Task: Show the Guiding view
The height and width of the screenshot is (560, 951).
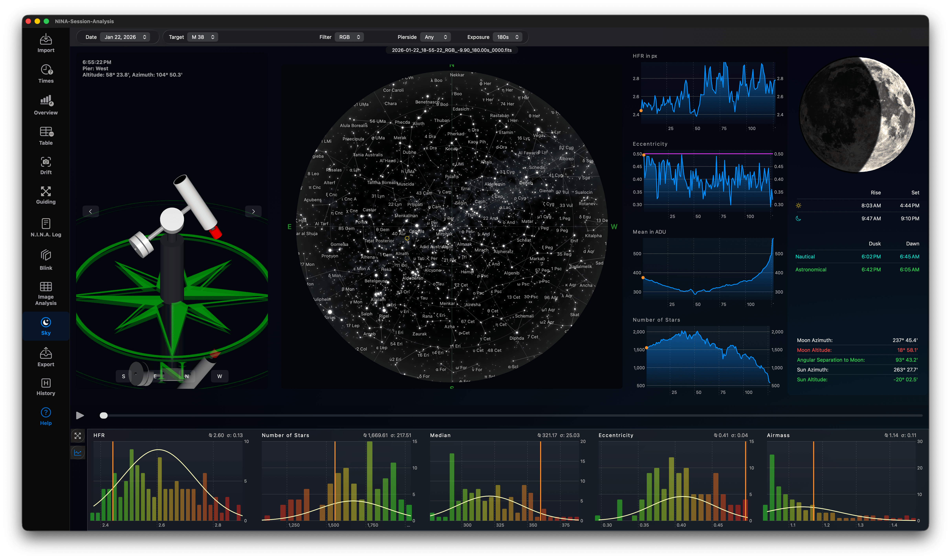Action: (x=46, y=196)
